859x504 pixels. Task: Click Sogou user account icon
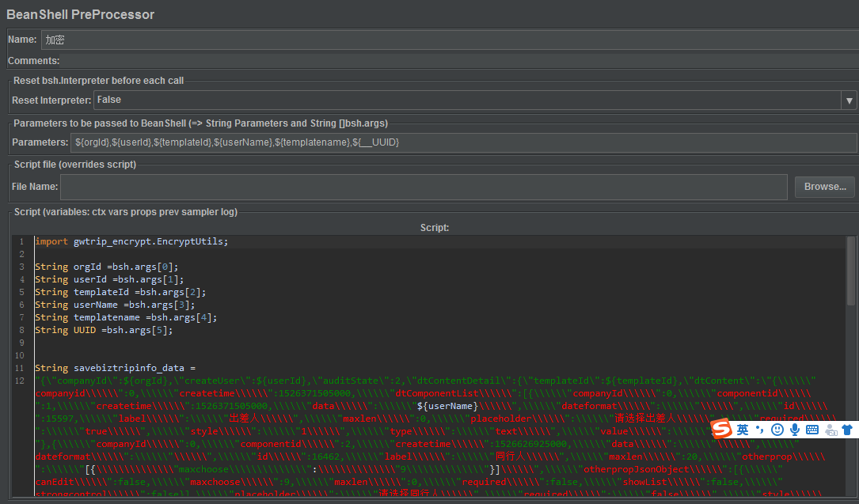831,430
